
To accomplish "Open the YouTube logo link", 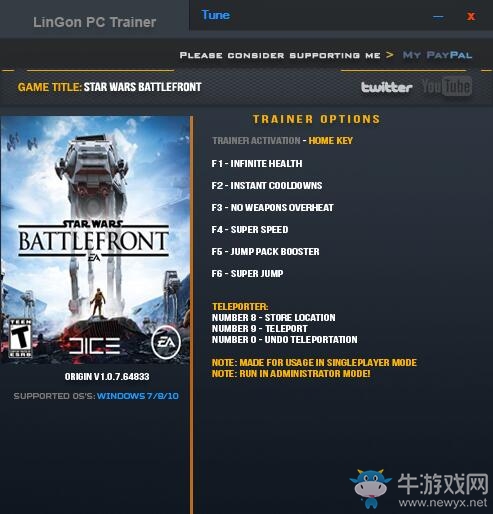I will [x=447, y=87].
